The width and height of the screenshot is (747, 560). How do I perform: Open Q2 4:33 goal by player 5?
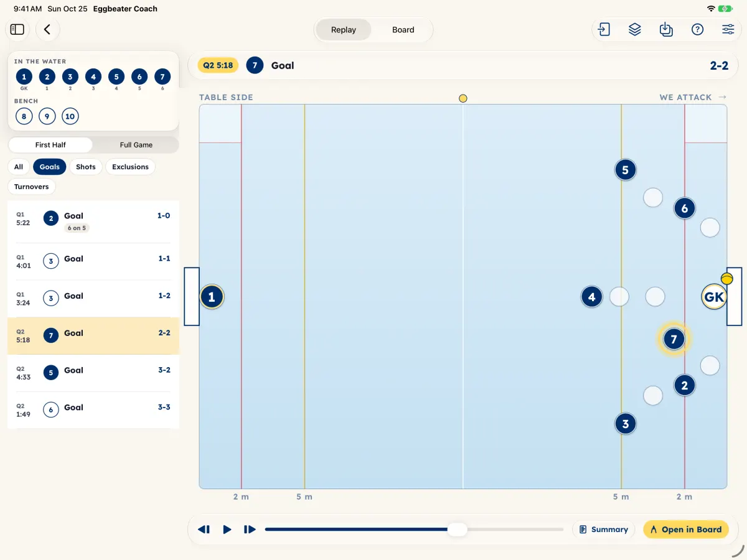93,373
